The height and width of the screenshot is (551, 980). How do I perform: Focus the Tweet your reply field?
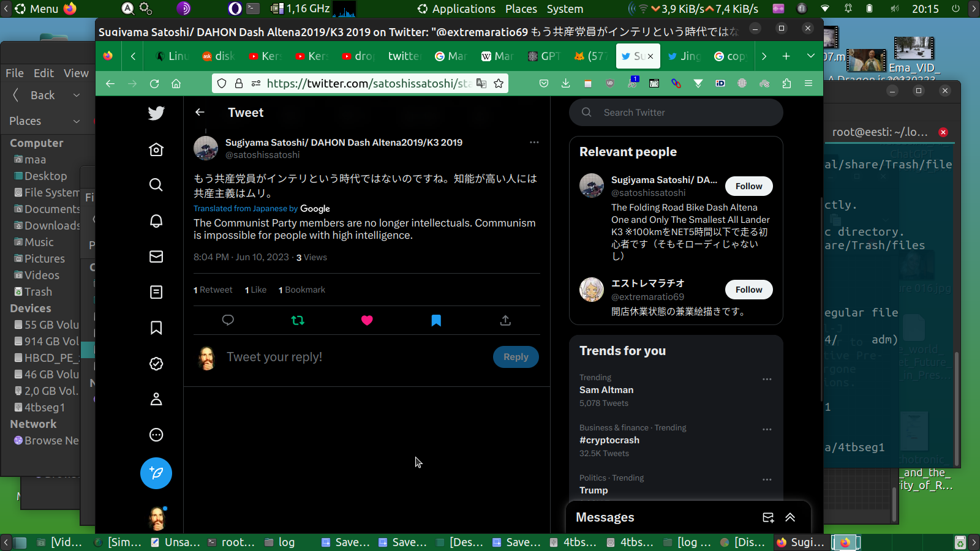click(355, 357)
